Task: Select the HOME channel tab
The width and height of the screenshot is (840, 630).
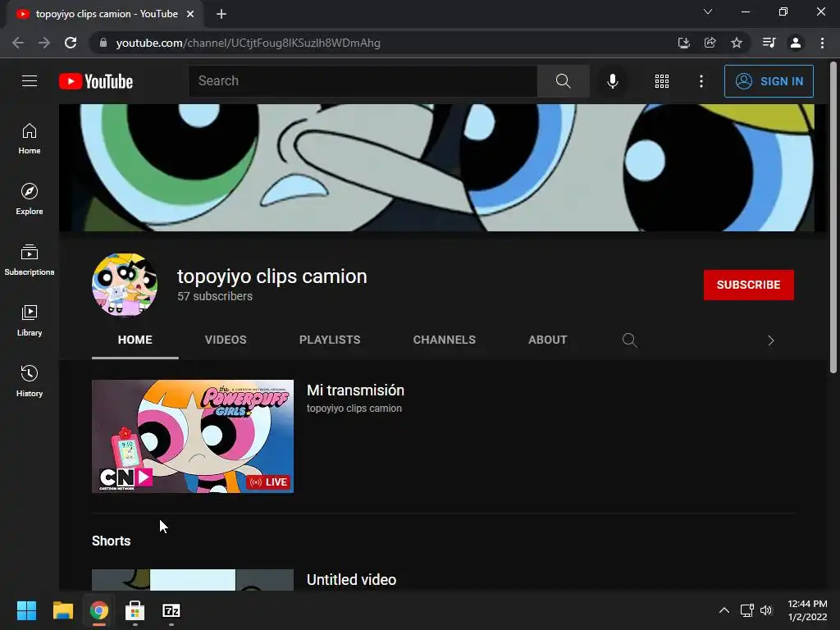Action: [x=135, y=340]
